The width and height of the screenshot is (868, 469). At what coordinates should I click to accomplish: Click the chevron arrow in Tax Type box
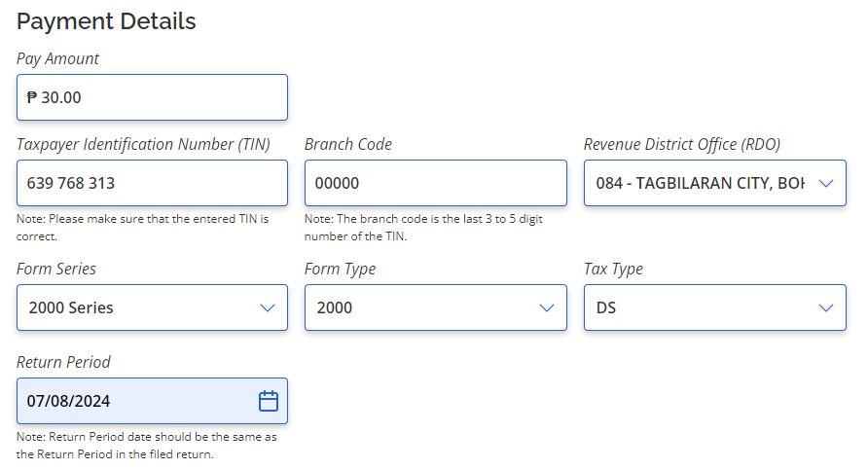pyautogui.click(x=826, y=307)
